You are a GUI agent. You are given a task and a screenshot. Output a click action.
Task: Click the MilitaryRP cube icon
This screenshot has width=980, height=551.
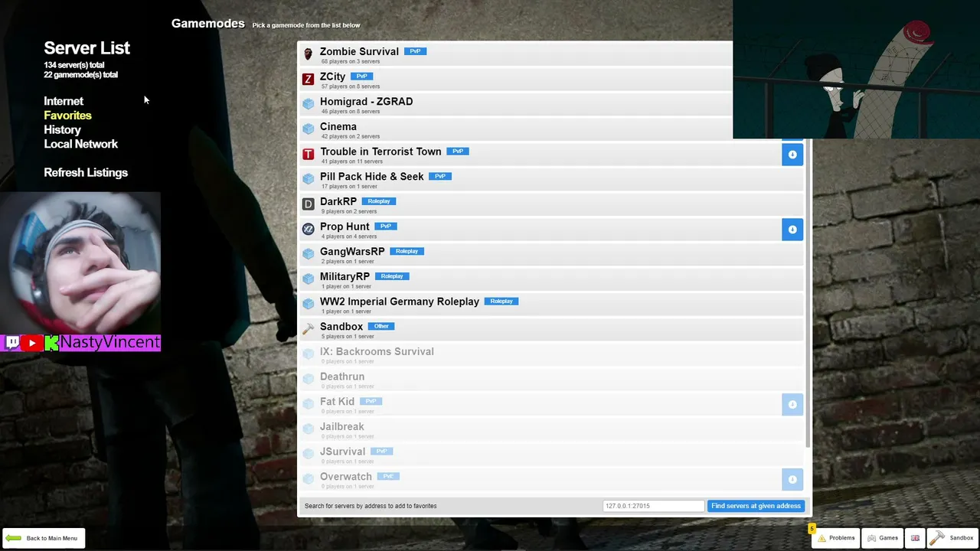click(x=308, y=279)
